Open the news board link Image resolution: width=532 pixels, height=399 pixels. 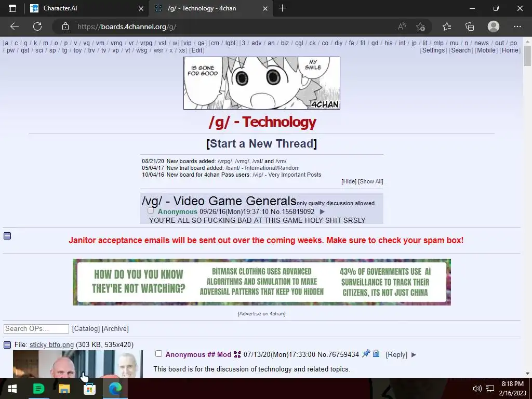pyautogui.click(x=482, y=43)
